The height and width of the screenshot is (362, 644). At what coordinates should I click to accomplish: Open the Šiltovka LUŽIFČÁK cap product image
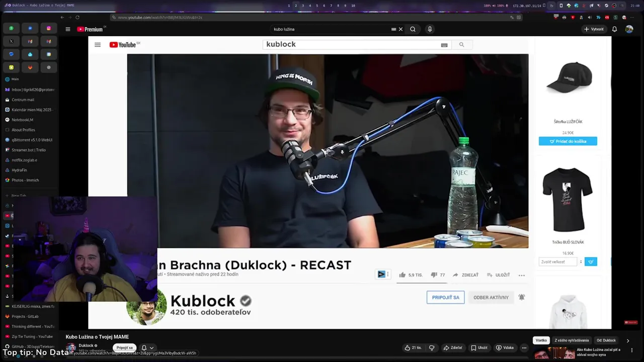coord(570,77)
